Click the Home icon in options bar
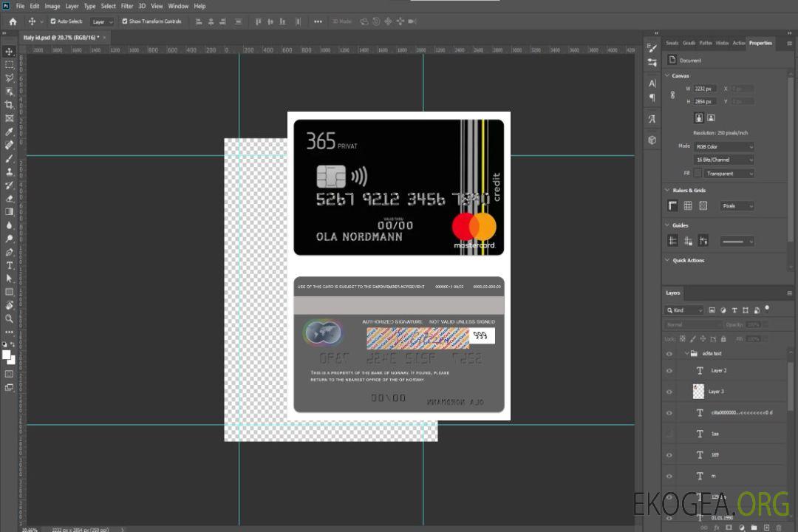Image resolution: width=798 pixels, height=532 pixels. tap(13, 21)
